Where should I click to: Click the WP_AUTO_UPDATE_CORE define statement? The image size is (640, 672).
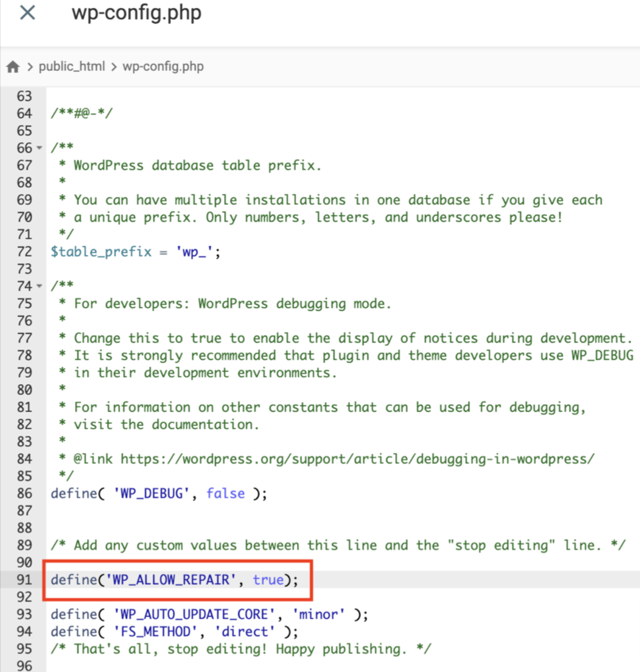click(x=193, y=614)
